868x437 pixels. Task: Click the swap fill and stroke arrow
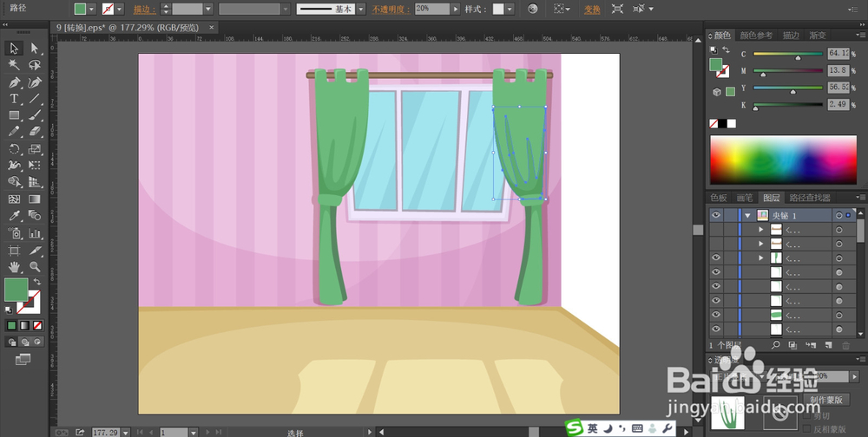click(x=36, y=282)
